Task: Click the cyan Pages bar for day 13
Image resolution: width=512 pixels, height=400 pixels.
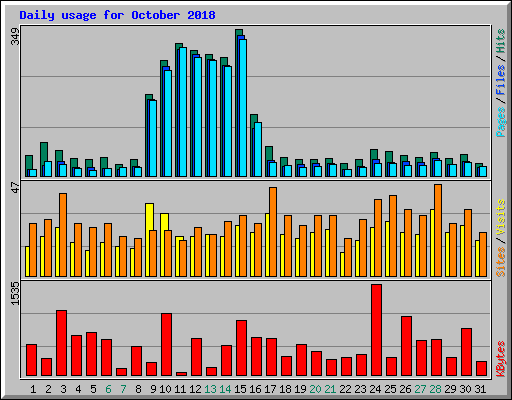Action: [x=213, y=118]
